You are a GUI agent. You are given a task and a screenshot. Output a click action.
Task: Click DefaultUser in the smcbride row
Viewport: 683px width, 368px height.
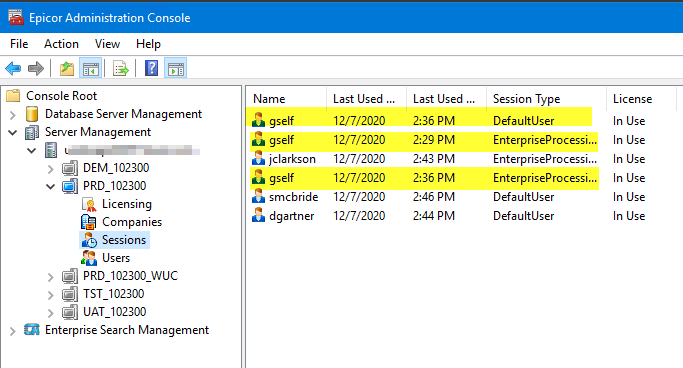tap(524, 197)
